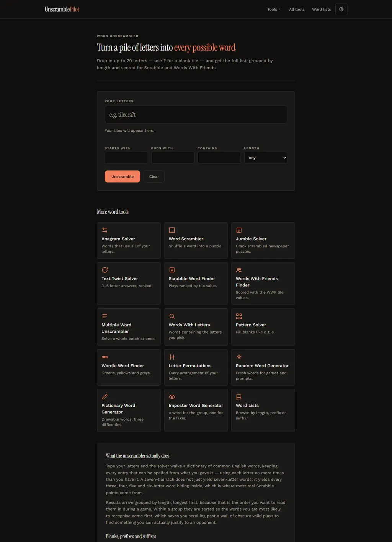Click the UnscramblePilot logo
This screenshot has height=542, width=392.
click(62, 9)
